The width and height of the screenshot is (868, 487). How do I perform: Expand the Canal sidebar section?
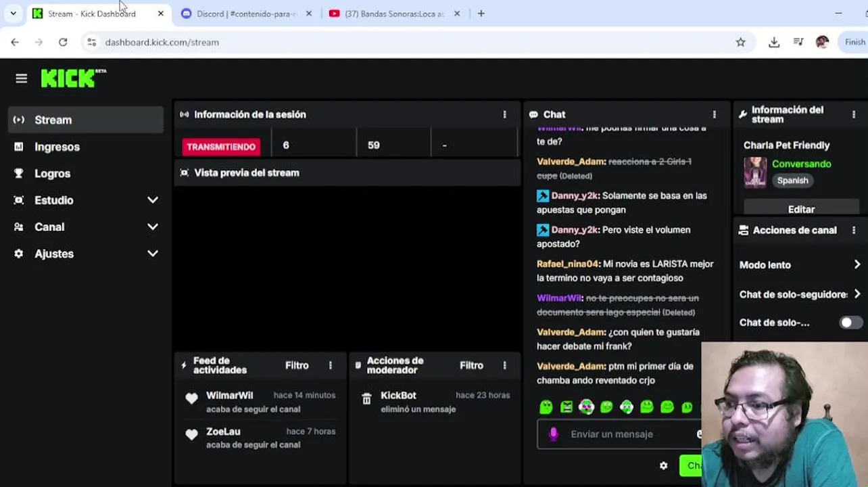click(x=153, y=227)
